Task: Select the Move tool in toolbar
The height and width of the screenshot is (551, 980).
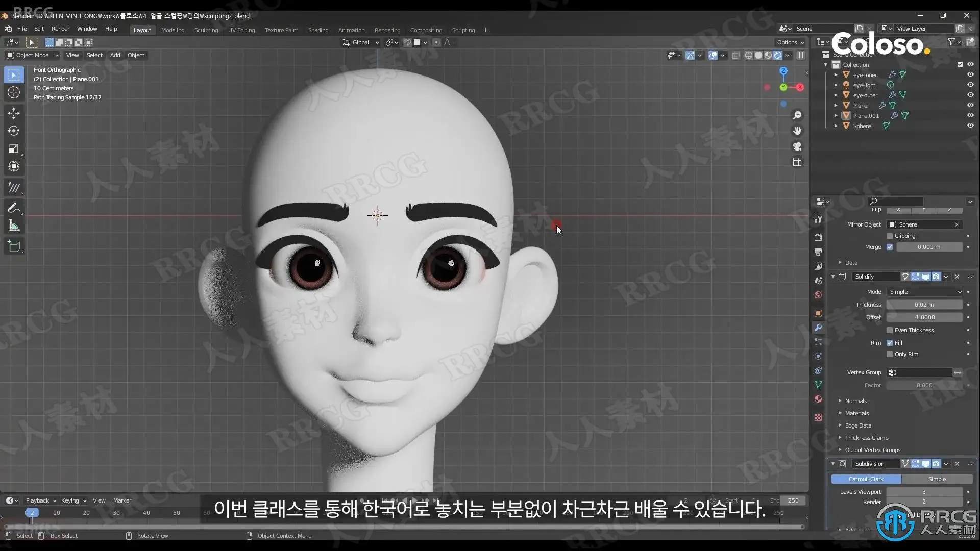Action: [x=14, y=113]
